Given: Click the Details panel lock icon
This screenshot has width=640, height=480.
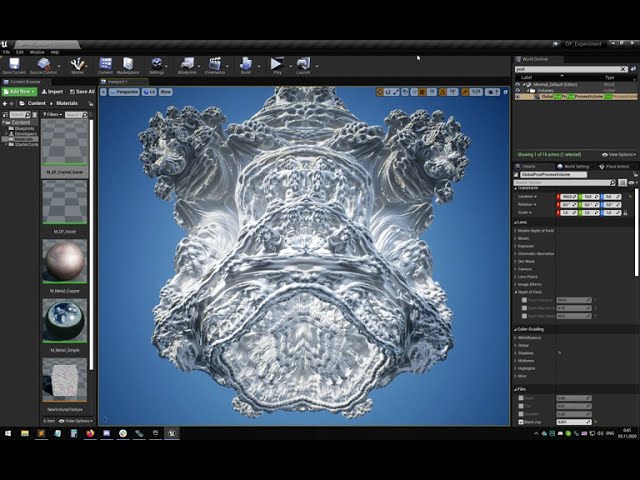Looking at the screenshot, I should 635,174.
